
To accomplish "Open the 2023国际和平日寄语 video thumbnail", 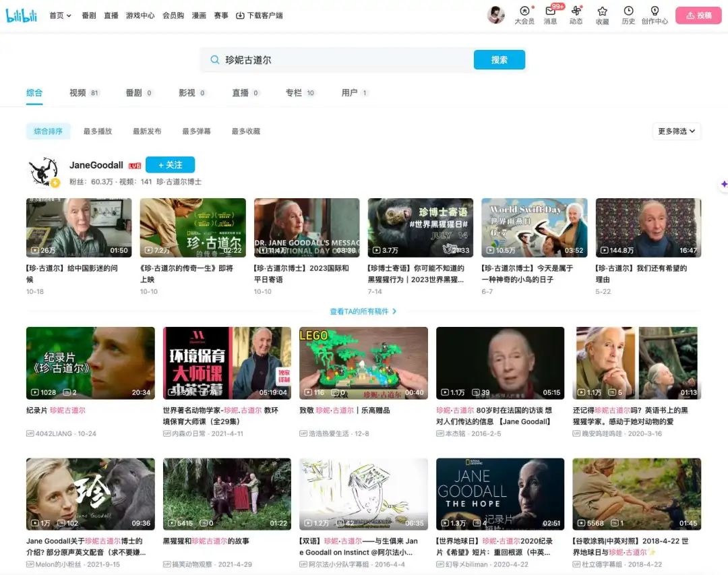I will (x=307, y=228).
